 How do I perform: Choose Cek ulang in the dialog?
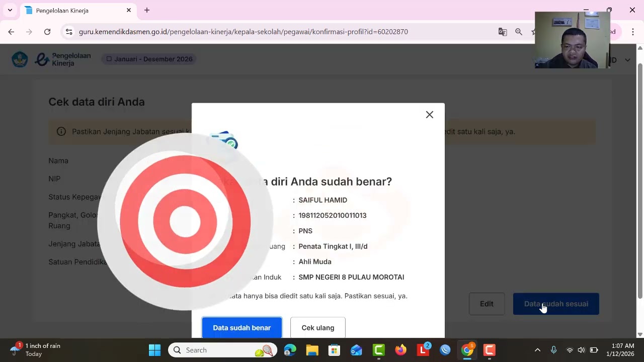[x=318, y=328]
